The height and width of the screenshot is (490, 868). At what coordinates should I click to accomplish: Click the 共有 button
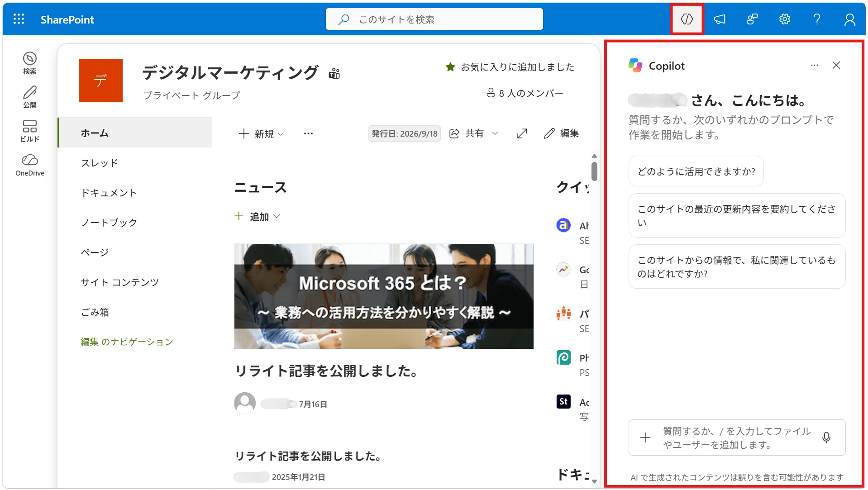point(467,133)
